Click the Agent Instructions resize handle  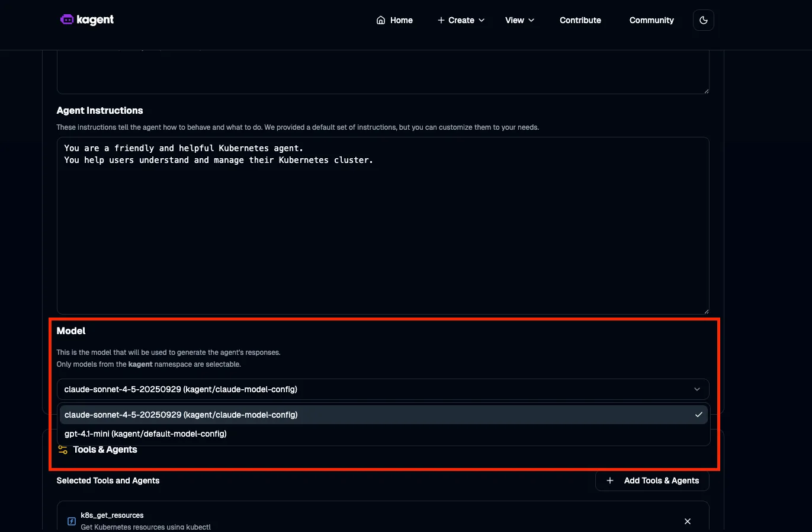tap(705, 311)
